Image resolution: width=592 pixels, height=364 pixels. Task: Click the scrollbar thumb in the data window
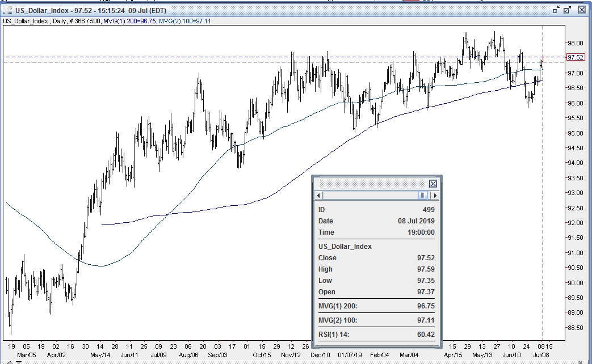(x=422, y=196)
